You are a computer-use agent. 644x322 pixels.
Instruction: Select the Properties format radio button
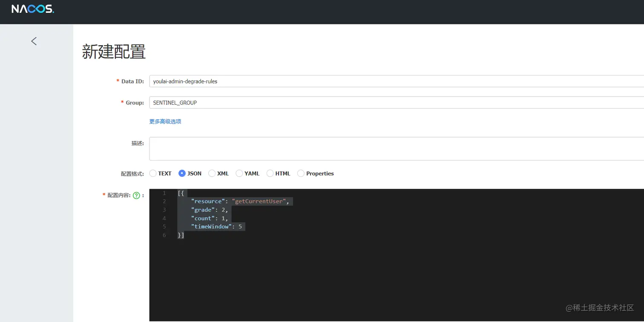point(301,173)
